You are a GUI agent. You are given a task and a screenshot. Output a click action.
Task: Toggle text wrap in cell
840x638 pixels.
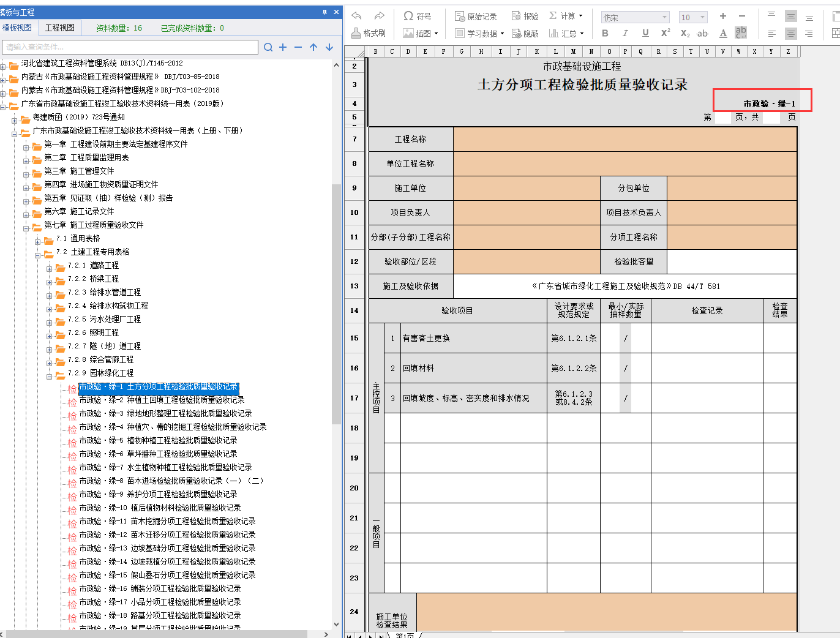pyautogui.click(x=741, y=32)
